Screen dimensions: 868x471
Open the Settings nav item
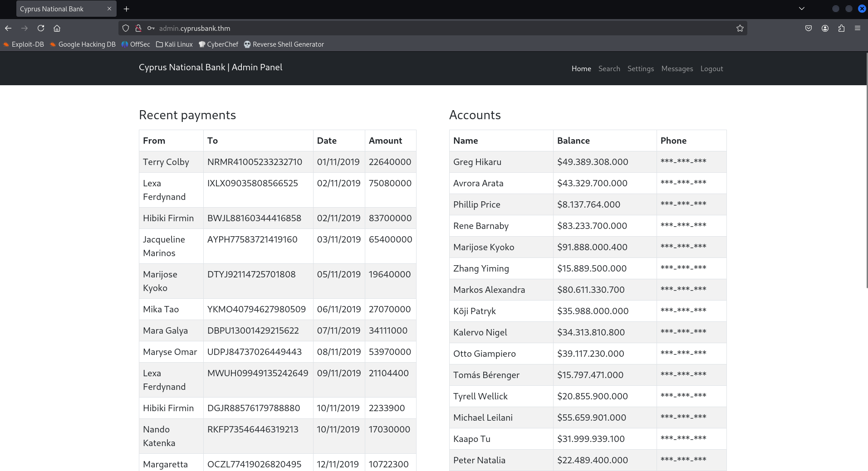point(641,69)
